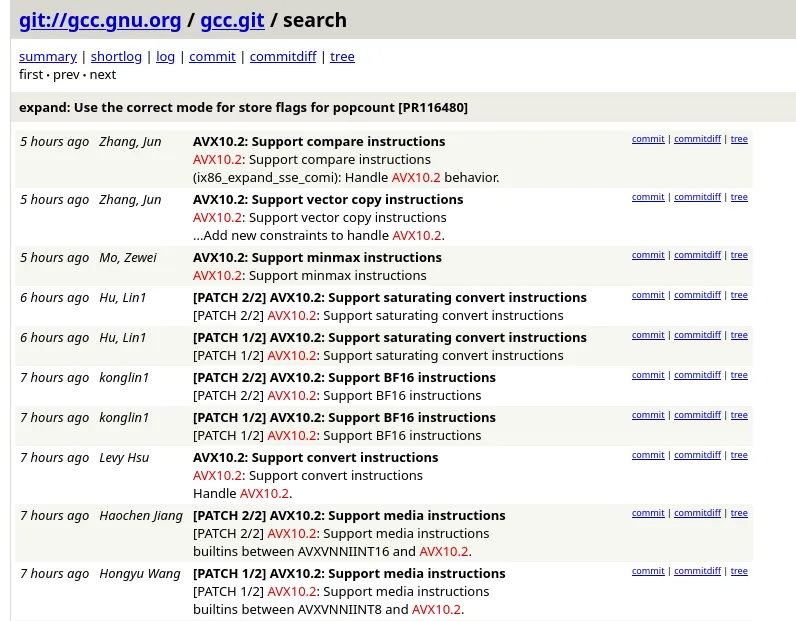Open commitdiff link for Levy Hsu convert row
The height and width of the screenshot is (621, 796).
click(697, 455)
